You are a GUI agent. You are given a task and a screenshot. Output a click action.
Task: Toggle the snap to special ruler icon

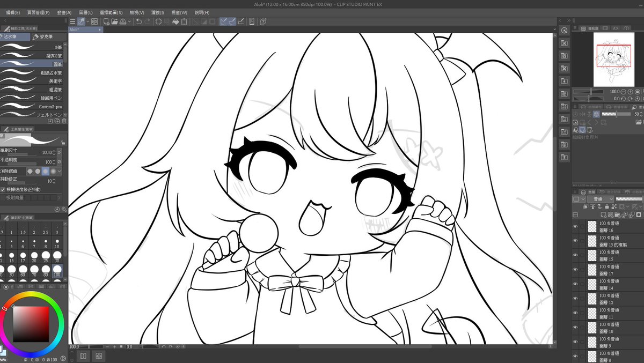click(x=233, y=21)
